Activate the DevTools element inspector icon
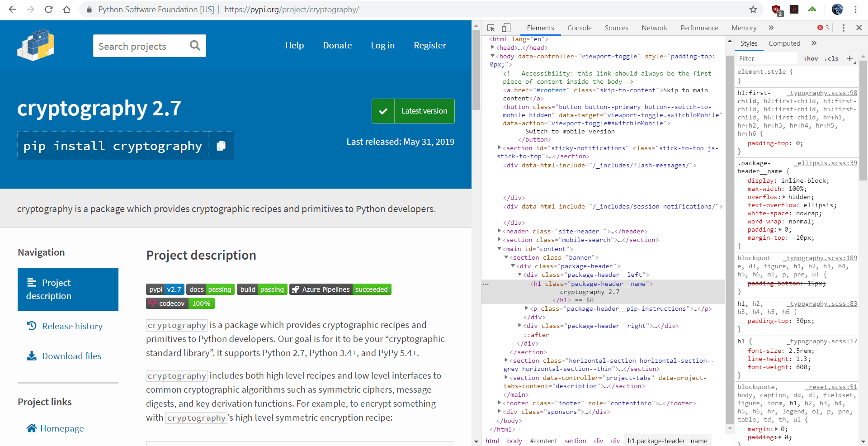This screenshot has height=446, width=868. pyautogui.click(x=491, y=28)
